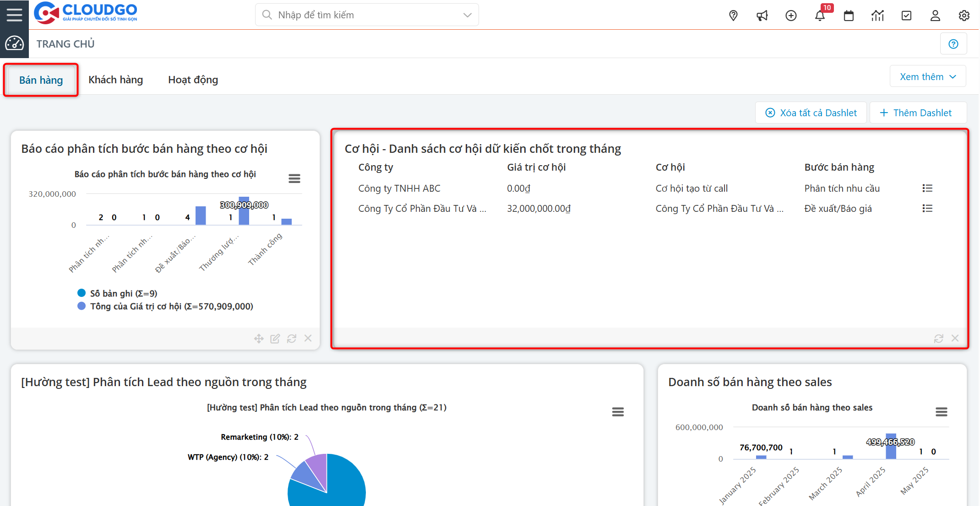980x506 pixels.
Task: Click the dashboard speedometer icon
Action: point(14,43)
